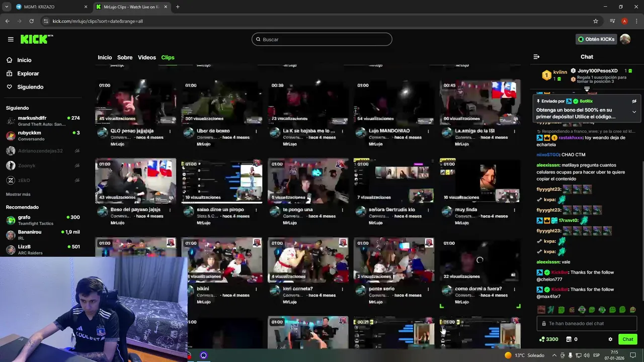Select the Clips channel tab

pyautogui.click(x=168, y=57)
